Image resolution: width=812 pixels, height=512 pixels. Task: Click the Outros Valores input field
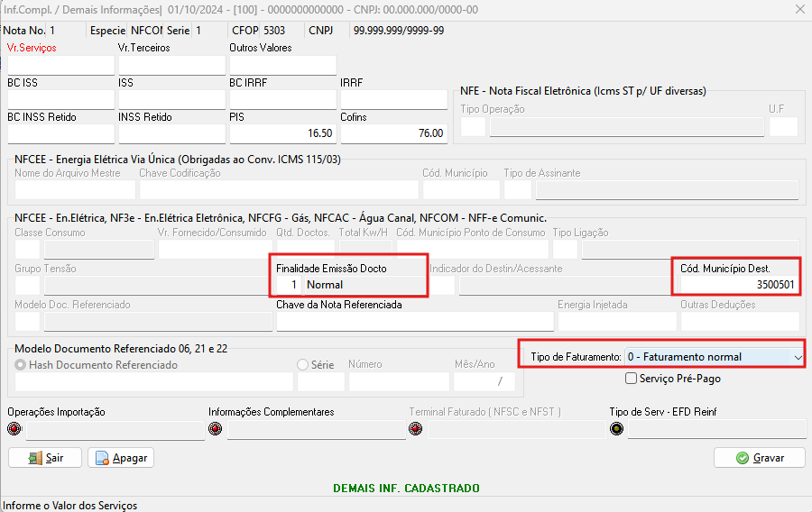pos(282,65)
